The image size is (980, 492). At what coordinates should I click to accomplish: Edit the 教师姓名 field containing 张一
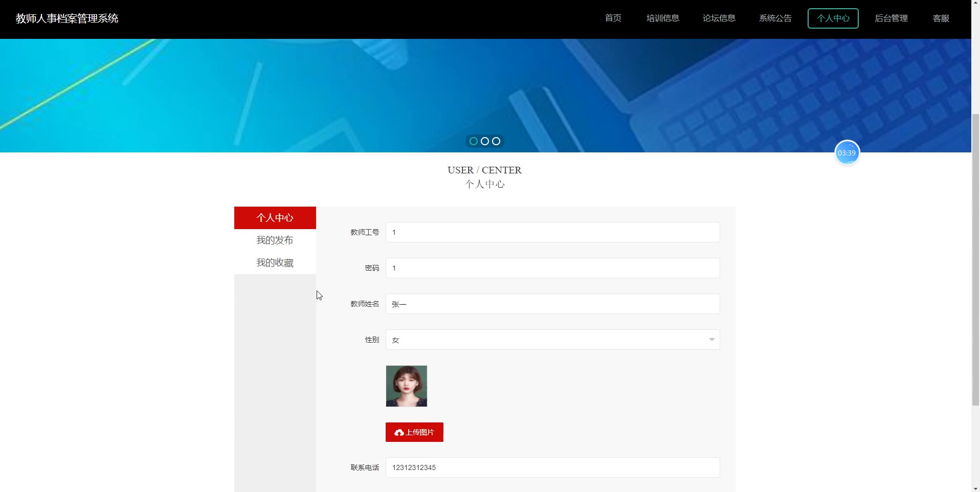point(552,304)
